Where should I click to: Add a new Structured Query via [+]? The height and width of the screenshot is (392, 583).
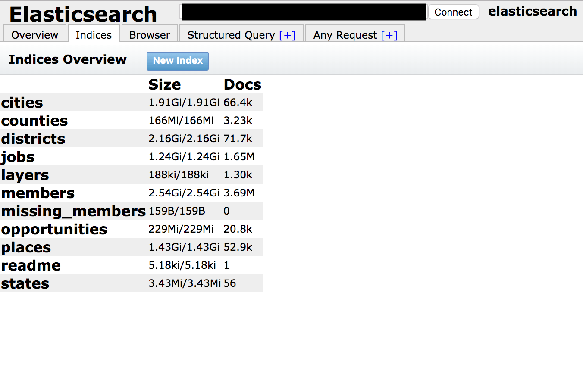[287, 35]
